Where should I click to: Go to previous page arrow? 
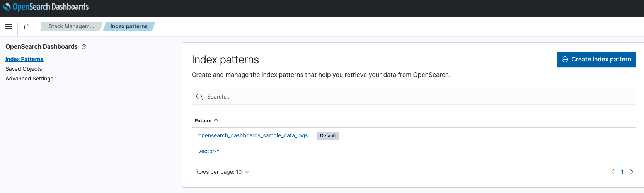click(613, 172)
